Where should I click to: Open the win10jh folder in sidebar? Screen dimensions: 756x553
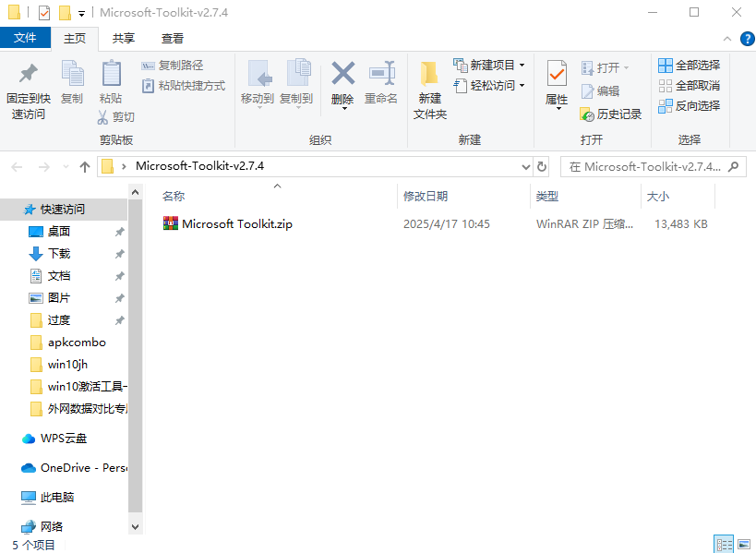coord(67,365)
